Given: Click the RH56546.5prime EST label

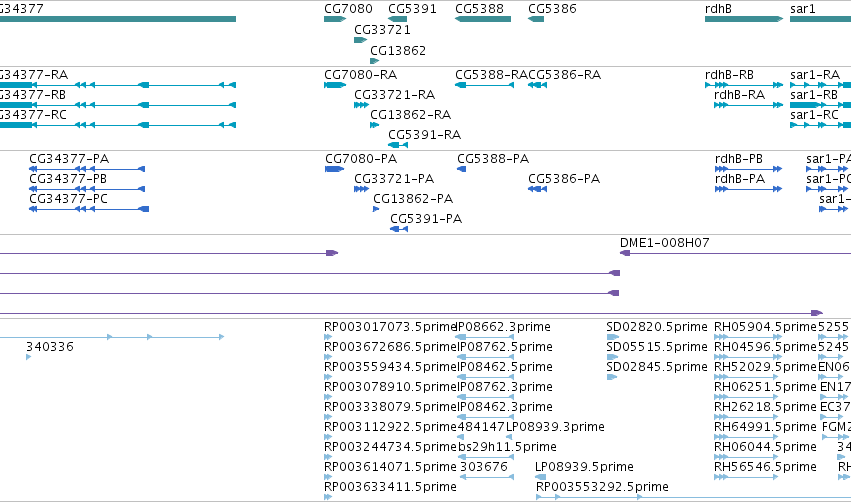Looking at the screenshot, I should click(765, 467).
